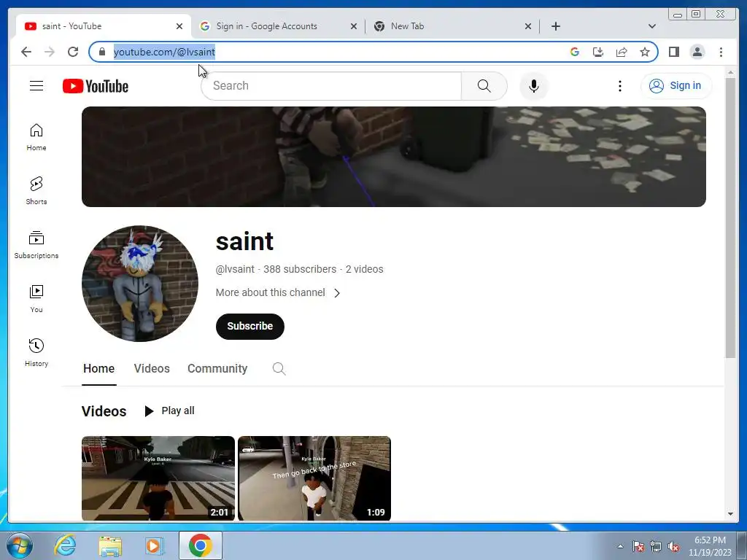Click the channel banner image
The image size is (747, 560).
click(x=393, y=157)
